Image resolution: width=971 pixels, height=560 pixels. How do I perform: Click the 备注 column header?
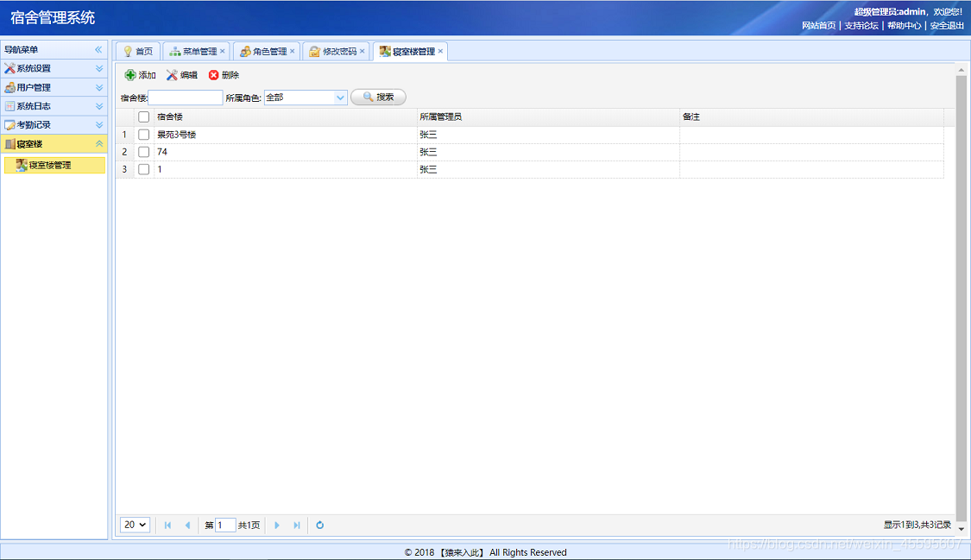(x=812, y=117)
